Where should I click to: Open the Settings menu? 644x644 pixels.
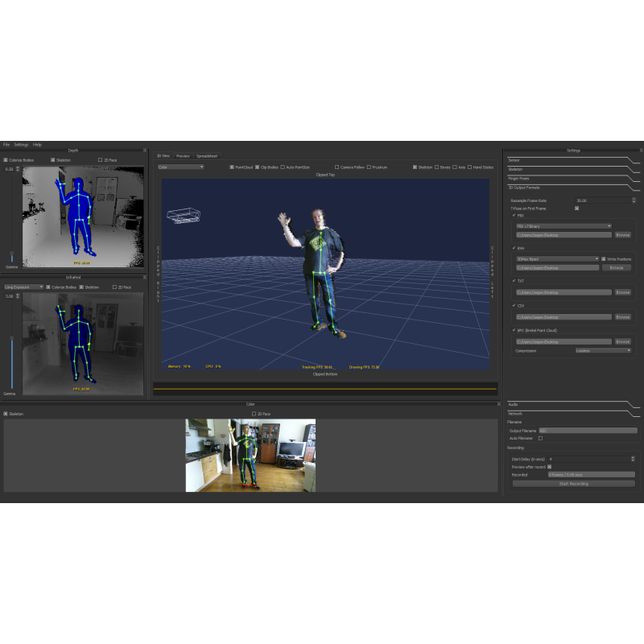[x=21, y=144]
